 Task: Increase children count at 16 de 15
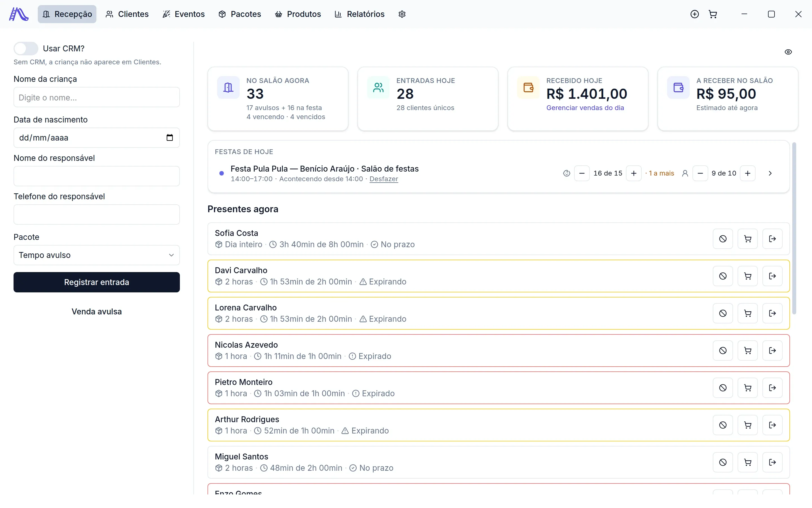pyautogui.click(x=634, y=173)
